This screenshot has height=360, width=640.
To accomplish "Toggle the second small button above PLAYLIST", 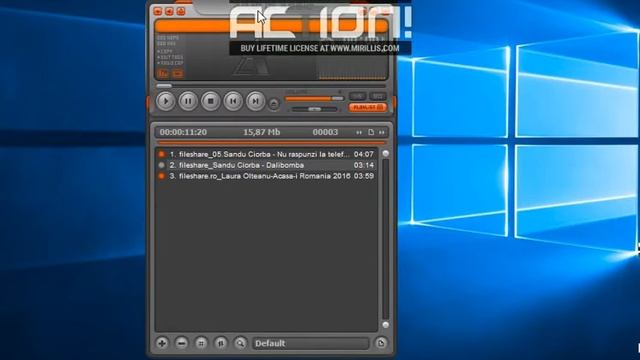I will pyautogui.click(x=378, y=96).
